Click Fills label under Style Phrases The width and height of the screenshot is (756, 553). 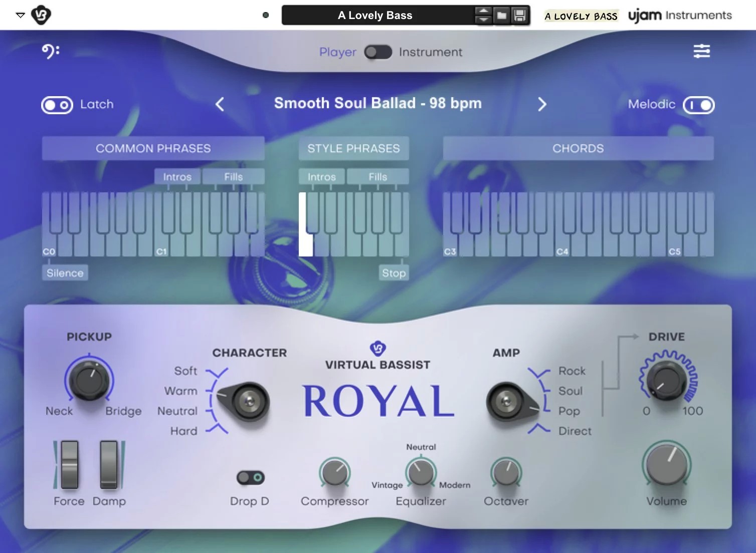[378, 177]
